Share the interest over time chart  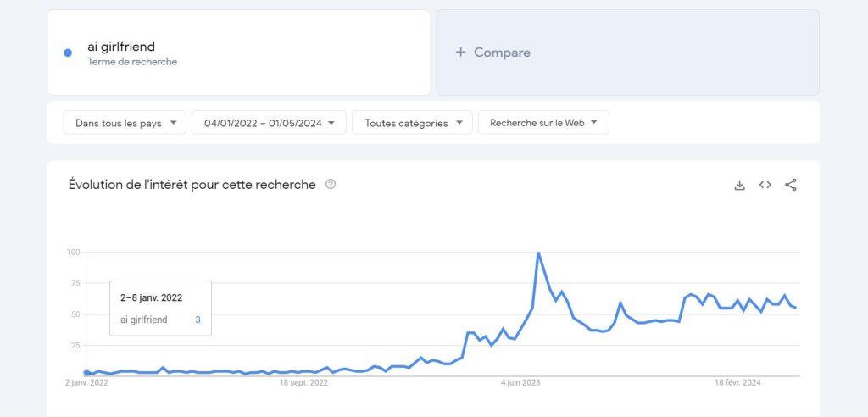(791, 185)
